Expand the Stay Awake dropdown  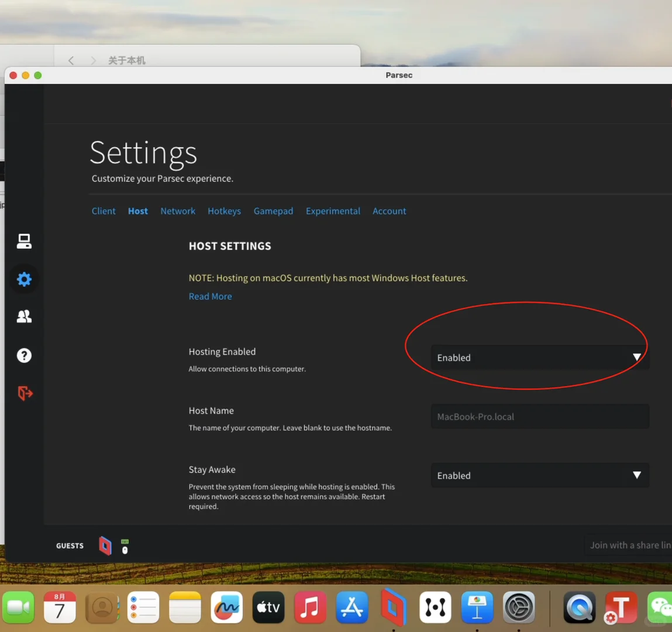(x=540, y=476)
